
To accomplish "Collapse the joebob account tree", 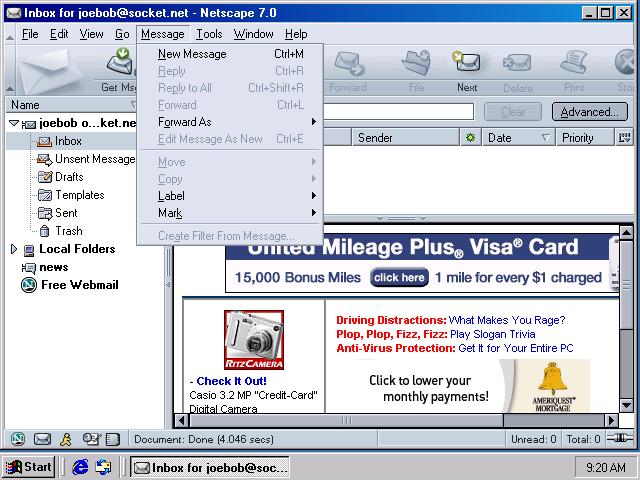I will [14, 122].
